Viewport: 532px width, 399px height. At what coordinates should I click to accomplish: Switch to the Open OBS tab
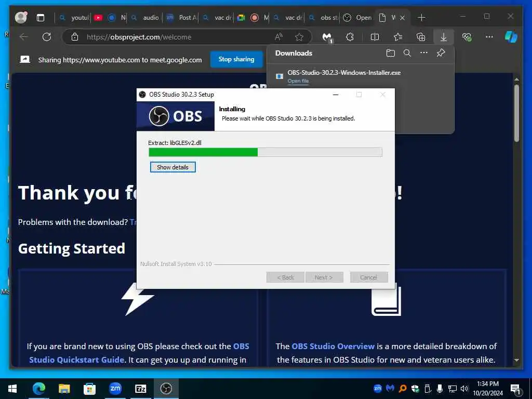pos(357,18)
